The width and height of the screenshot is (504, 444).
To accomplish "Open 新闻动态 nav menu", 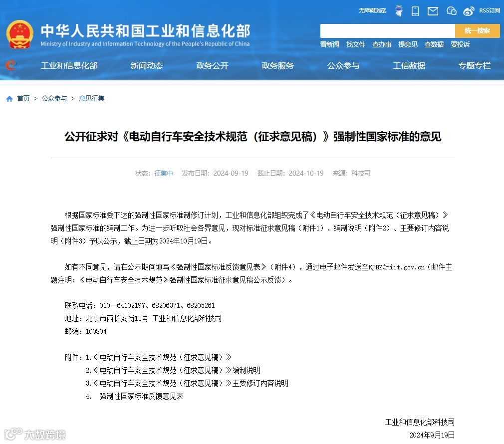I will tap(147, 65).
